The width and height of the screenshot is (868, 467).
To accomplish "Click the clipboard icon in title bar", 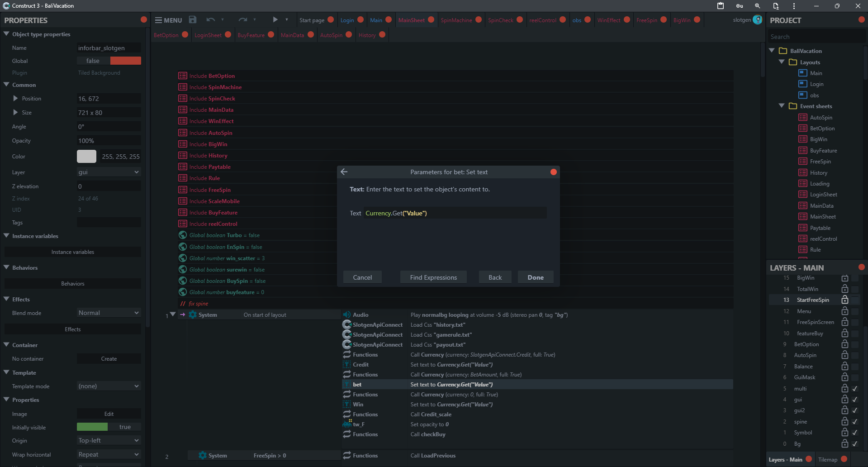I will click(721, 6).
